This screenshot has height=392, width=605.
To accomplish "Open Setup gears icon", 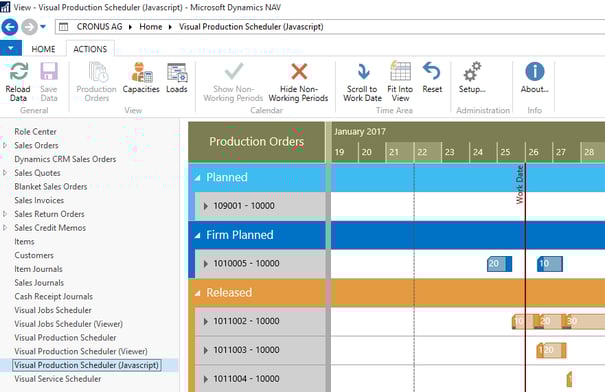I will [472, 72].
